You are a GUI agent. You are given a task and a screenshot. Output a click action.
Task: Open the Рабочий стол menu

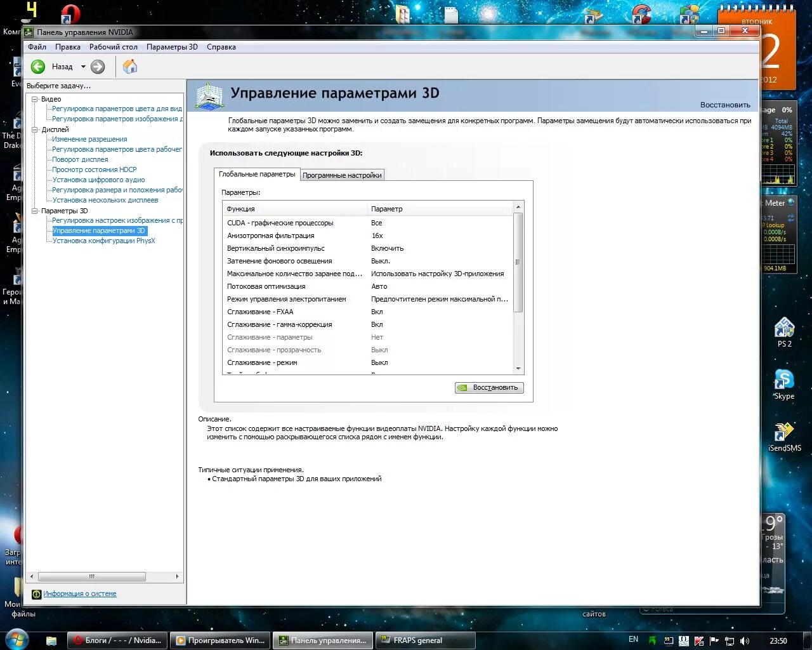(x=114, y=47)
